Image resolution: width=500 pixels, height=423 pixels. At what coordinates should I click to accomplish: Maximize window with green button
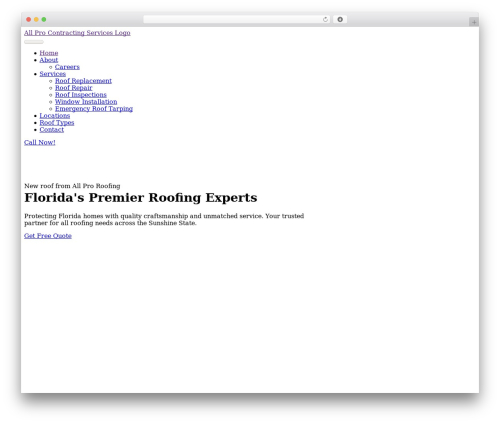44,20
